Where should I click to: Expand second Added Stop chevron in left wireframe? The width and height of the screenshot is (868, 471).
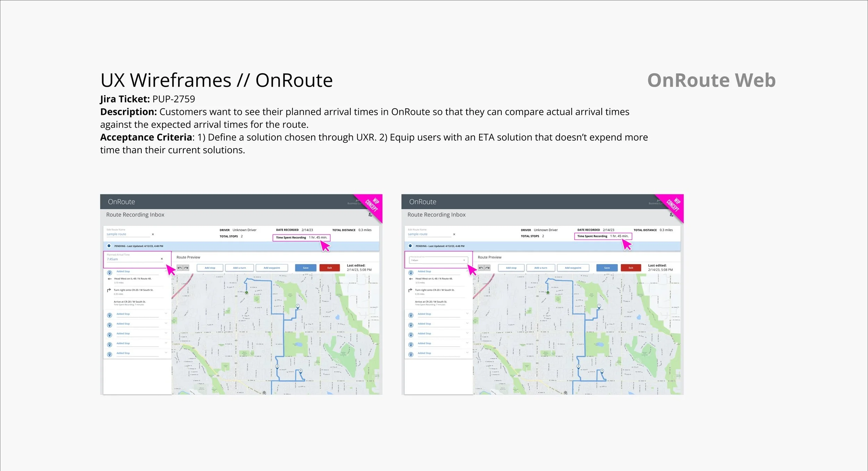(x=166, y=313)
